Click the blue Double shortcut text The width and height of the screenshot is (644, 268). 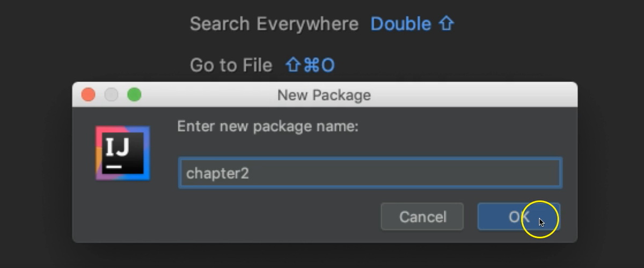tap(401, 24)
